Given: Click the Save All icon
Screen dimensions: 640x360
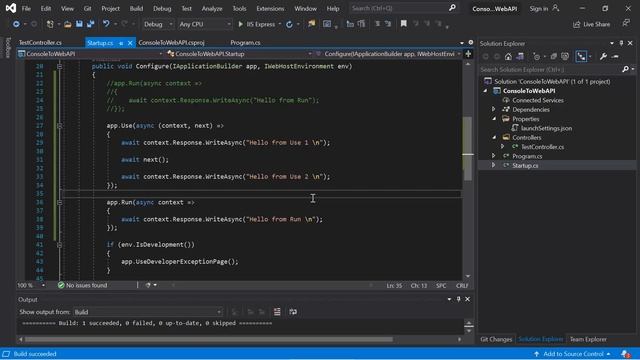Looking at the screenshot, I should click(90, 24).
